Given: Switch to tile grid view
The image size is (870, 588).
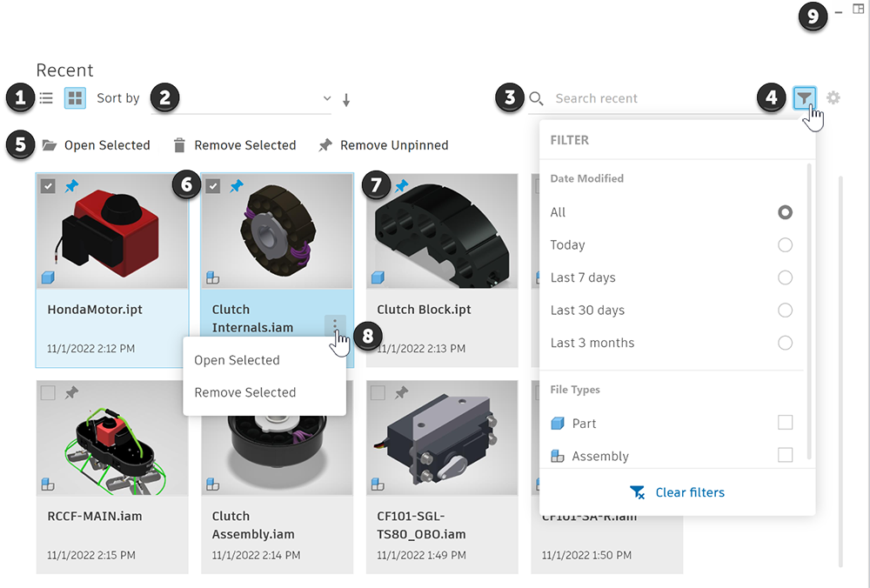Looking at the screenshot, I should coord(76,98).
